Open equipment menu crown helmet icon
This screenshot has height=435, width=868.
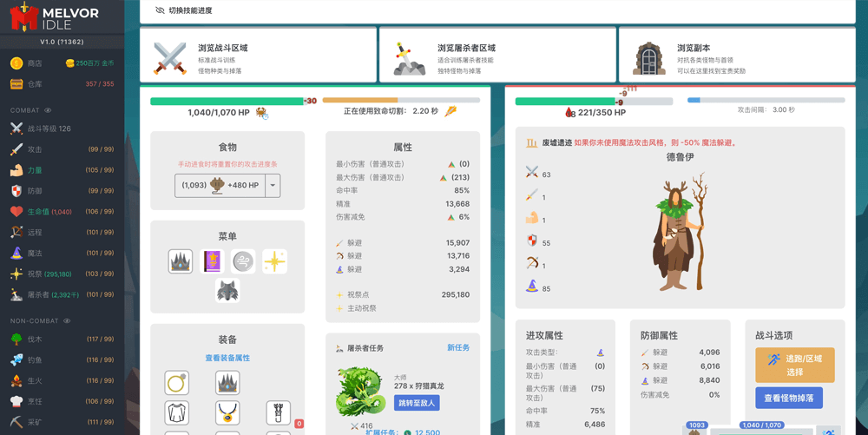tap(180, 261)
